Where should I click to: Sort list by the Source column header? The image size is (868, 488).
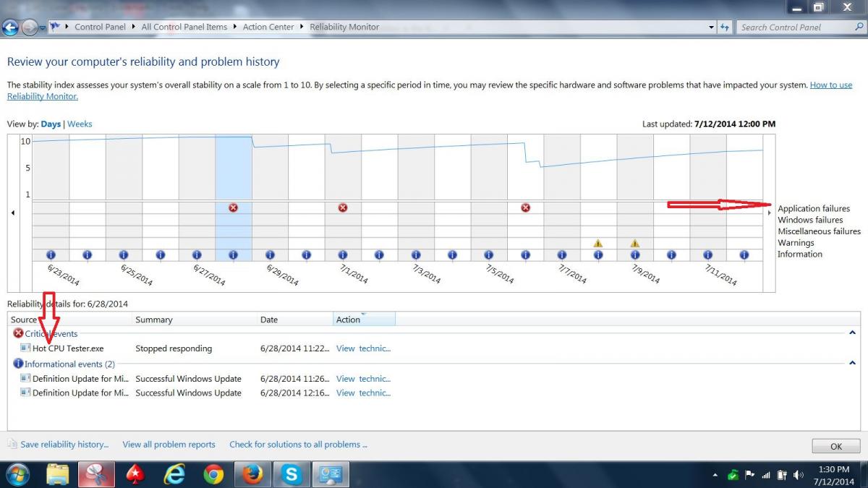coord(70,320)
